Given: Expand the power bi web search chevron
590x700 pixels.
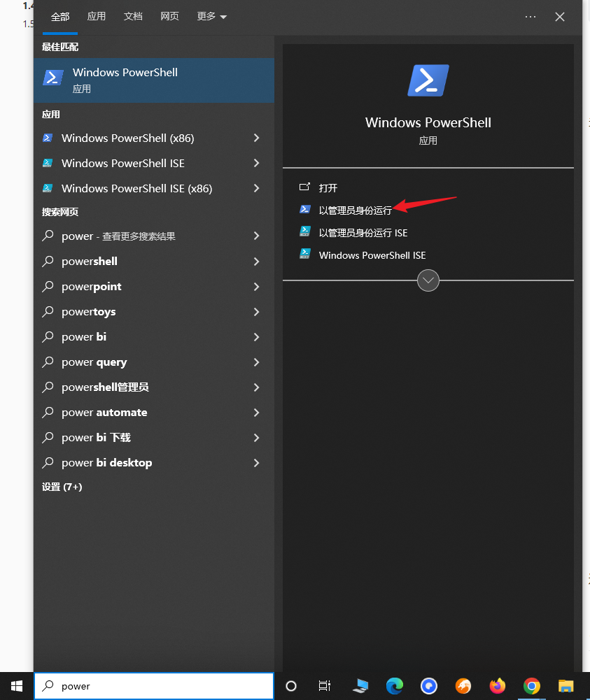Looking at the screenshot, I should 256,337.
